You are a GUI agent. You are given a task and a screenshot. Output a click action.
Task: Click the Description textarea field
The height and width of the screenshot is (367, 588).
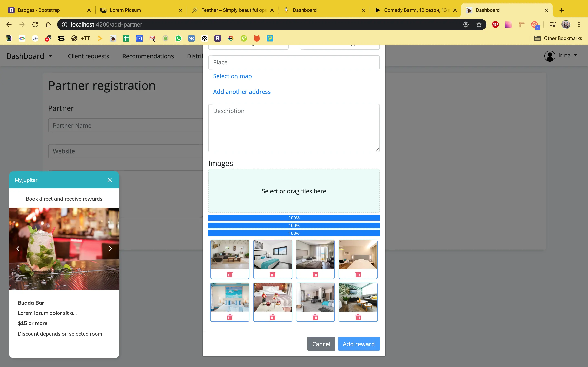pyautogui.click(x=294, y=128)
